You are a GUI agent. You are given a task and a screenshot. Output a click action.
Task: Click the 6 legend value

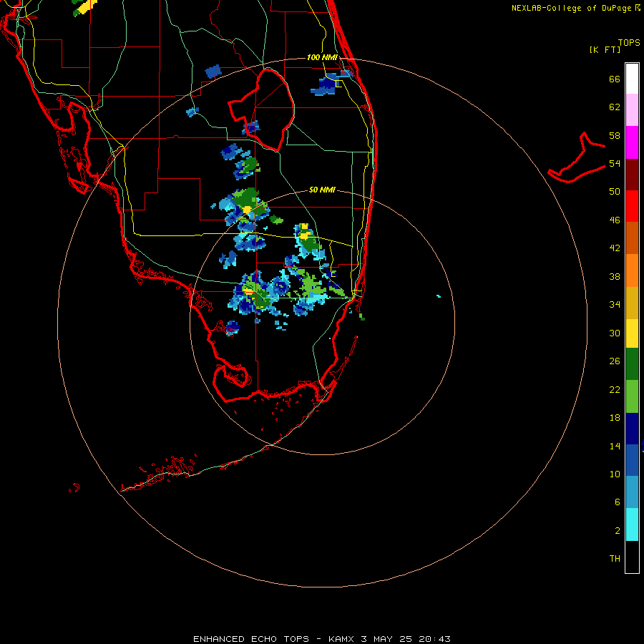[618, 502]
